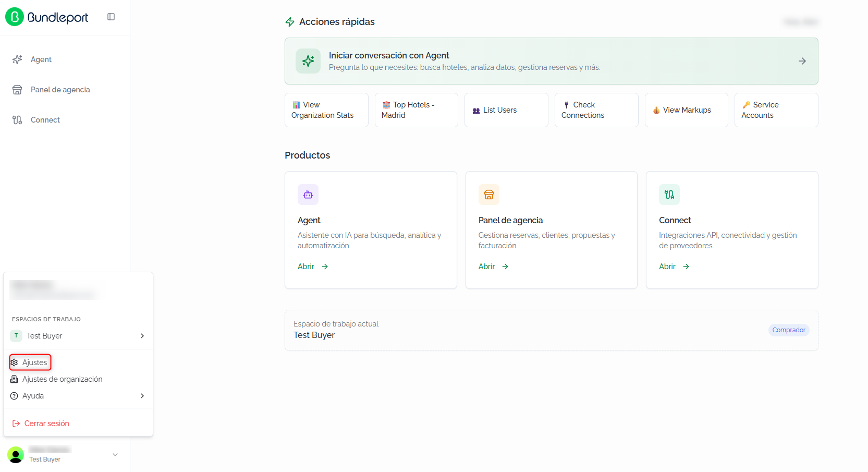Image resolution: width=868 pixels, height=472 pixels.
Task: Open Connect from the sidebar navigation
Action: (65, 120)
